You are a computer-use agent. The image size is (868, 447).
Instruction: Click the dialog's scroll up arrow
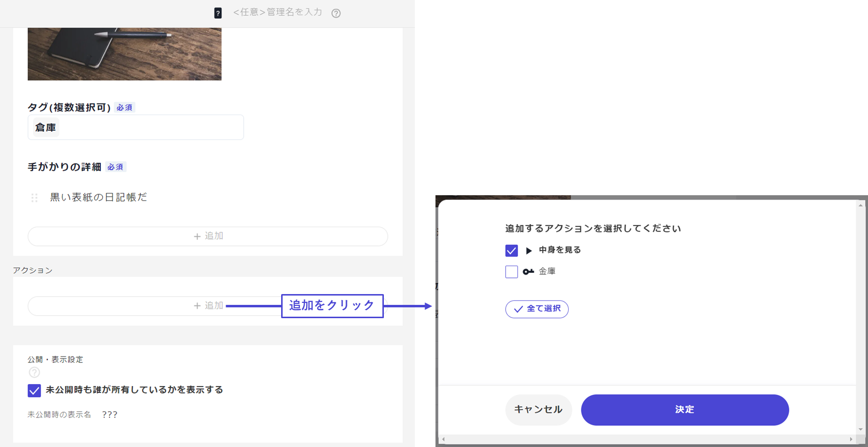(860, 205)
